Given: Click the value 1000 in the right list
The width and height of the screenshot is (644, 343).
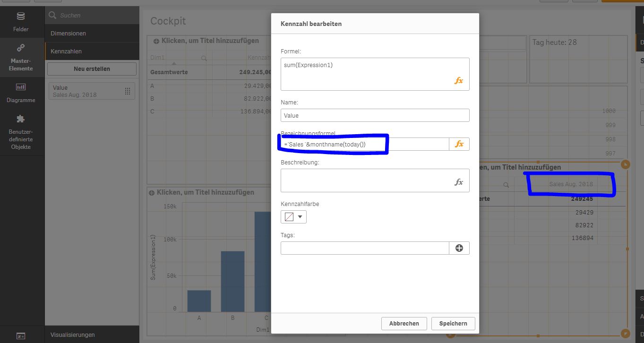Looking at the screenshot, I should 609,111.
